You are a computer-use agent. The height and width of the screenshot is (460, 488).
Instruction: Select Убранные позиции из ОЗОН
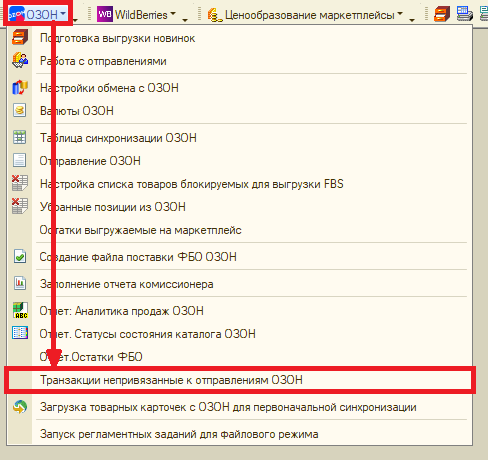pyautogui.click(x=112, y=207)
